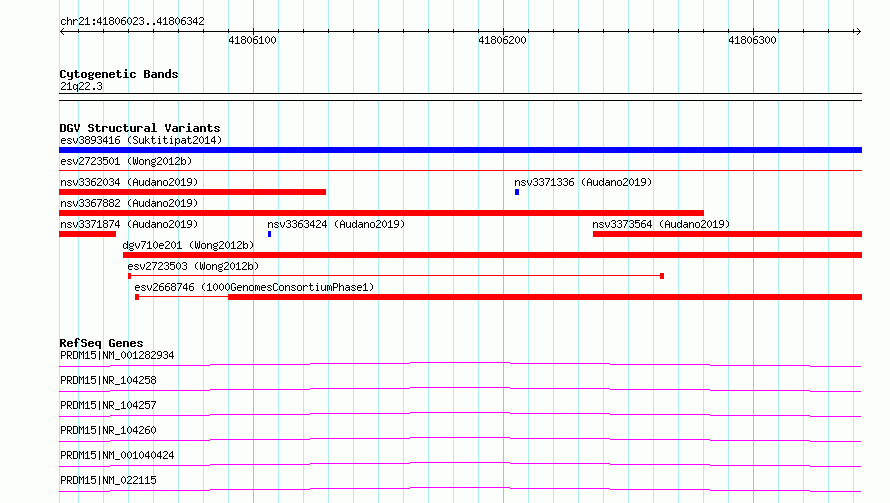Image resolution: width=890 pixels, height=503 pixels.
Task: Click the small blue marker of nsv3363424
Action: tap(270, 234)
